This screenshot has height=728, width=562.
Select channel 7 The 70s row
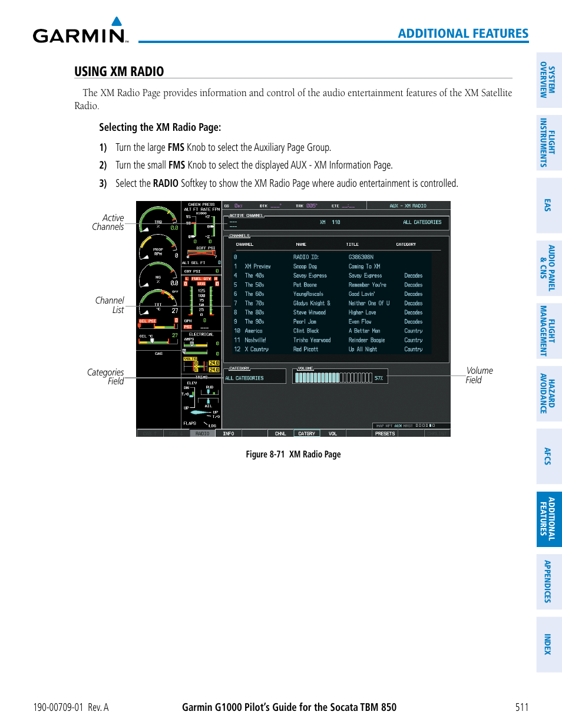(x=332, y=303)
